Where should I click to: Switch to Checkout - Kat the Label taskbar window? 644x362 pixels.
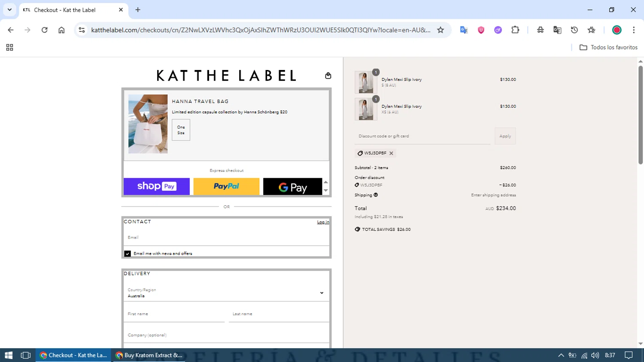[73, 355]
